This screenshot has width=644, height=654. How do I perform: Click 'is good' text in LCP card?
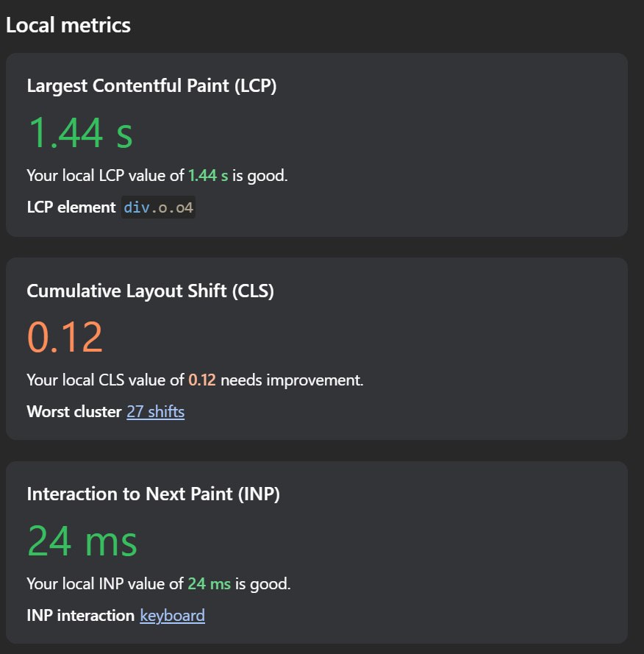(260, 176)
